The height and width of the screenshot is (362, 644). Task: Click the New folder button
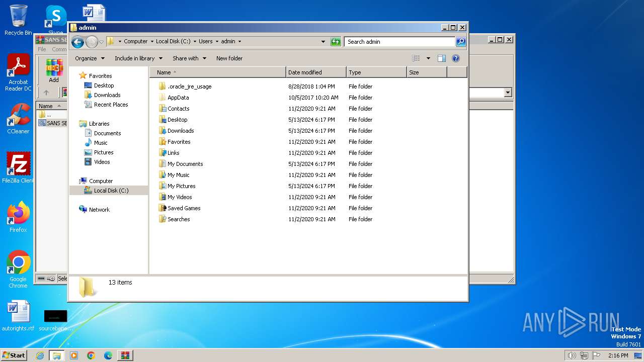(229, 58)
